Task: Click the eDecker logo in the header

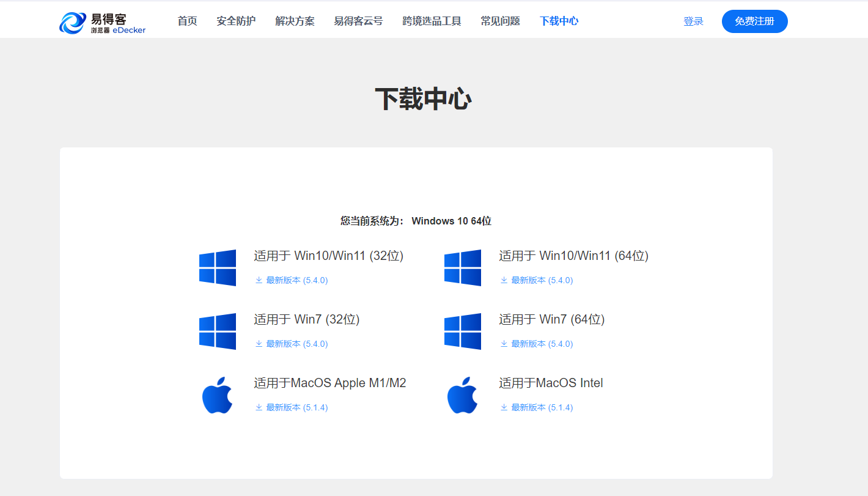Action: pyautogui.click(x=103, y=22)
